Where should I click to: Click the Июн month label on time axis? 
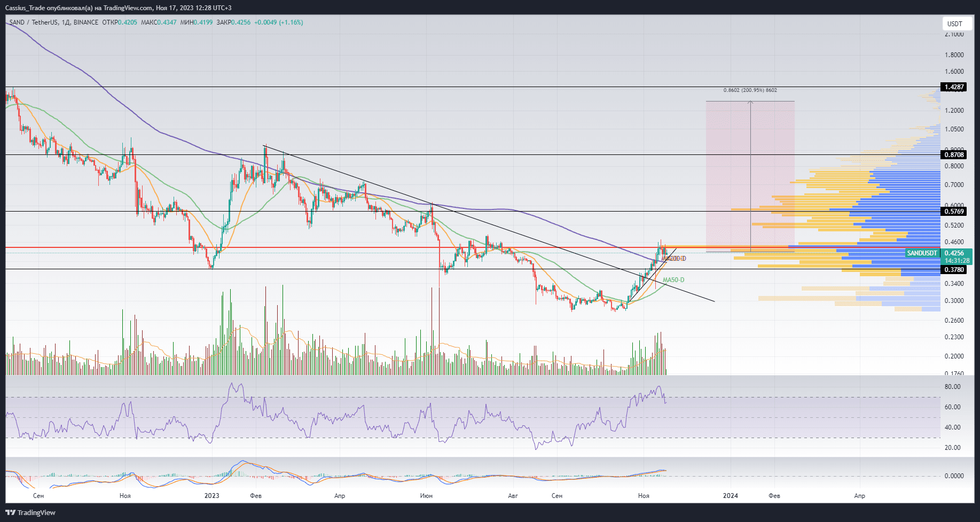click(426, 496)
